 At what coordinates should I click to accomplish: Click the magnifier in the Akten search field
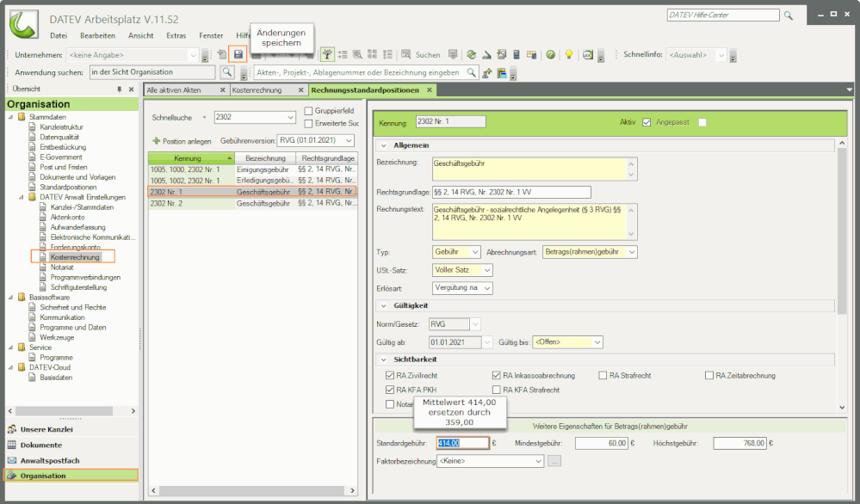(x=471, y=71)
